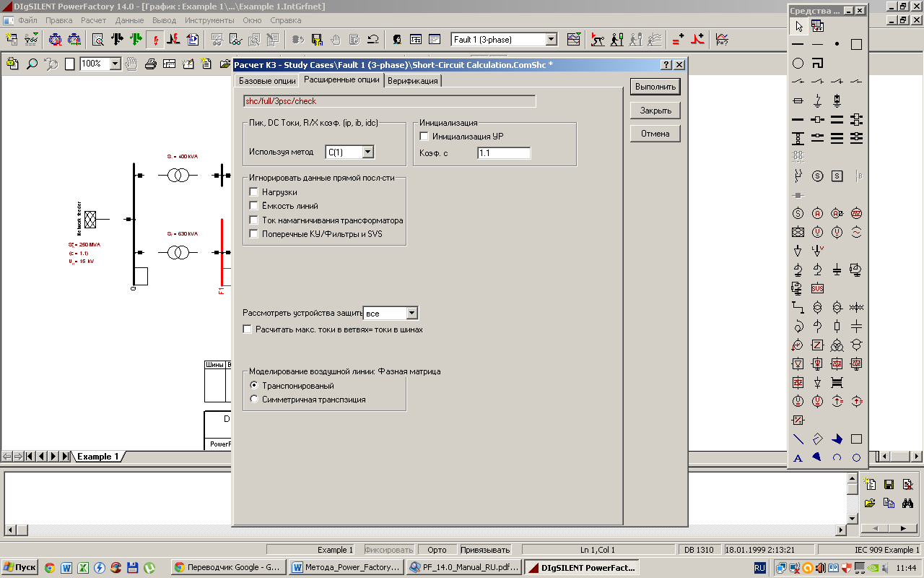This screenshot has width=924, height=578.
Task: Open the Справка menu
Action: [x=285, y=20]
